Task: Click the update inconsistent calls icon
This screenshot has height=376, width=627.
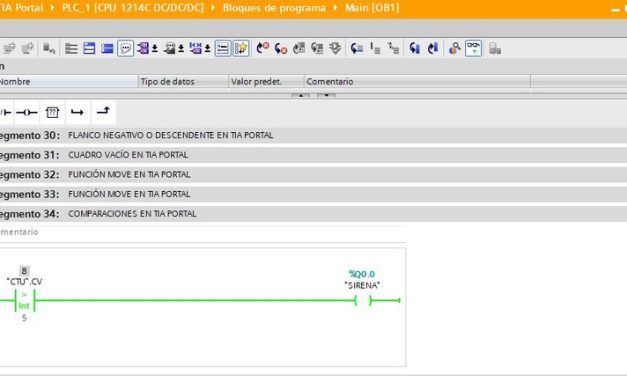Action: point(317,48)
